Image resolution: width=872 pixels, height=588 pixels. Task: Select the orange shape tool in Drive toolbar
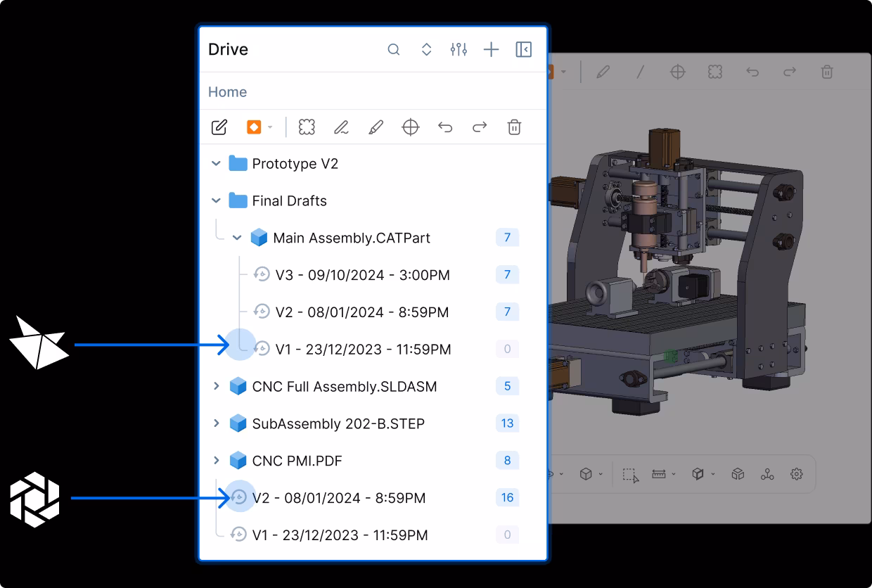click(254, 127)
